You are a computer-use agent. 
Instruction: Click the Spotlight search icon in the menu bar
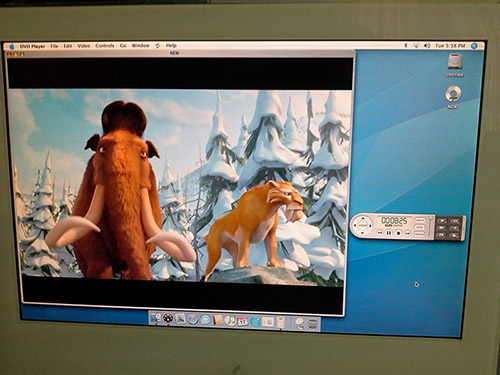(x=474, y=46)
